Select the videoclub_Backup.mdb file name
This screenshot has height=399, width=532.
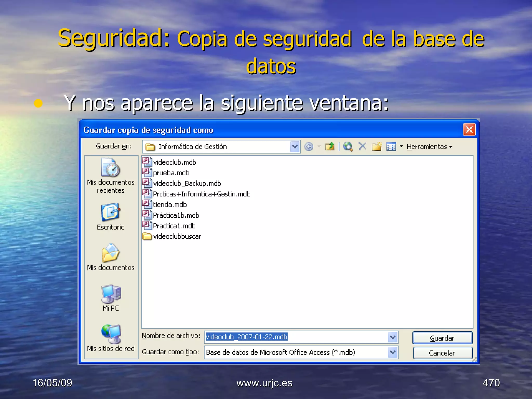click(x=187, y=183)
